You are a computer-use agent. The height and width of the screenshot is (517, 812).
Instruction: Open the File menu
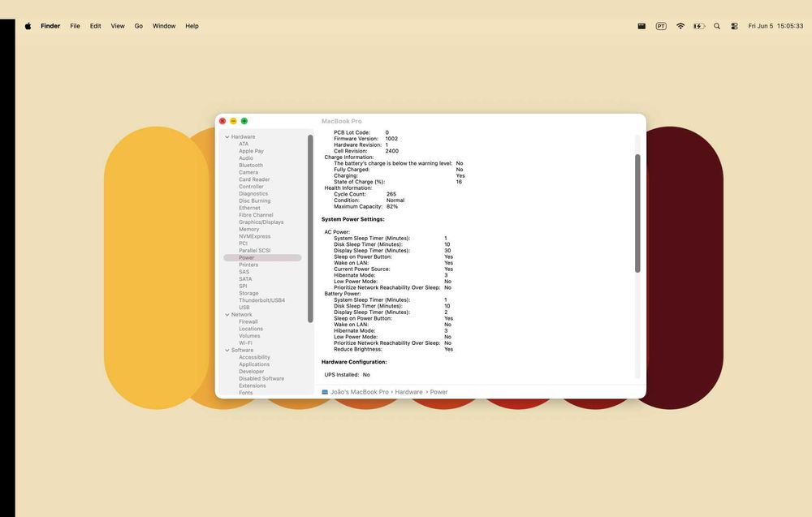(x=75, y=26)
